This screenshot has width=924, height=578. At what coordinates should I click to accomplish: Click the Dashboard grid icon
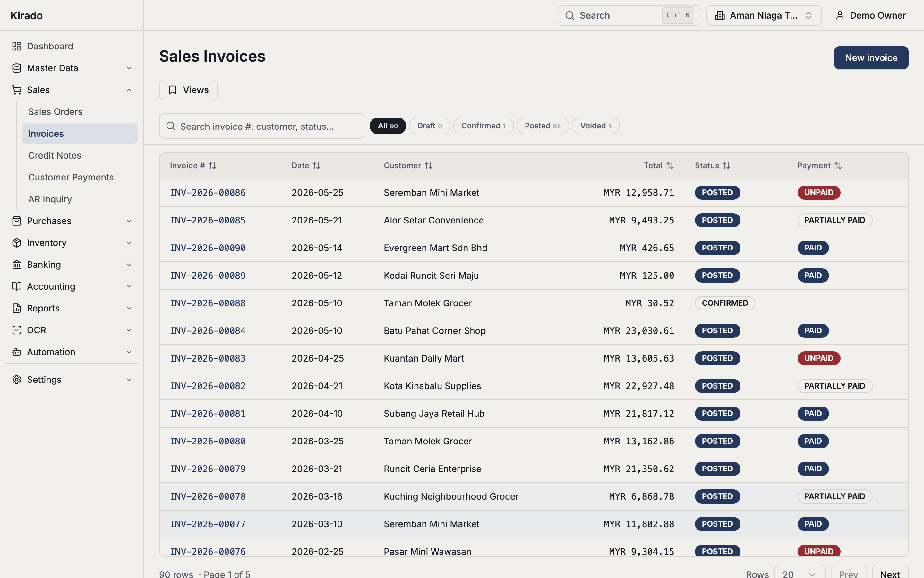click(x=16, y=46)
